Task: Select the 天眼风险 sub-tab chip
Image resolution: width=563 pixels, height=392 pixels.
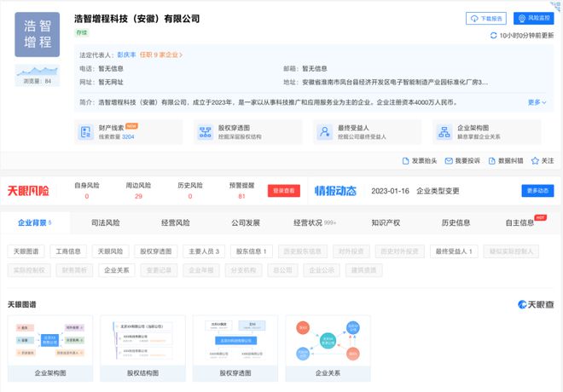Action: tap(110, 251)
